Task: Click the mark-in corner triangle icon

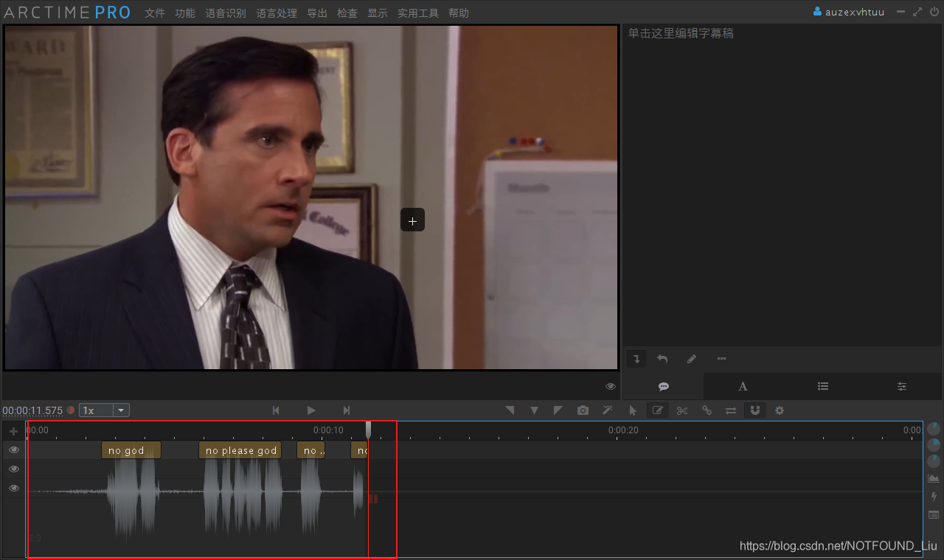Action: click(x=510, y=410)
